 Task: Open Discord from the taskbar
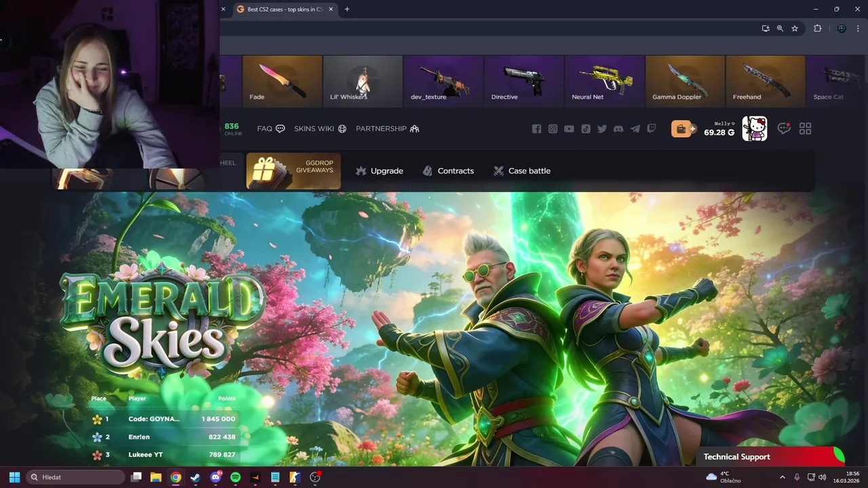pyautogui.click(x=216, y=477)
